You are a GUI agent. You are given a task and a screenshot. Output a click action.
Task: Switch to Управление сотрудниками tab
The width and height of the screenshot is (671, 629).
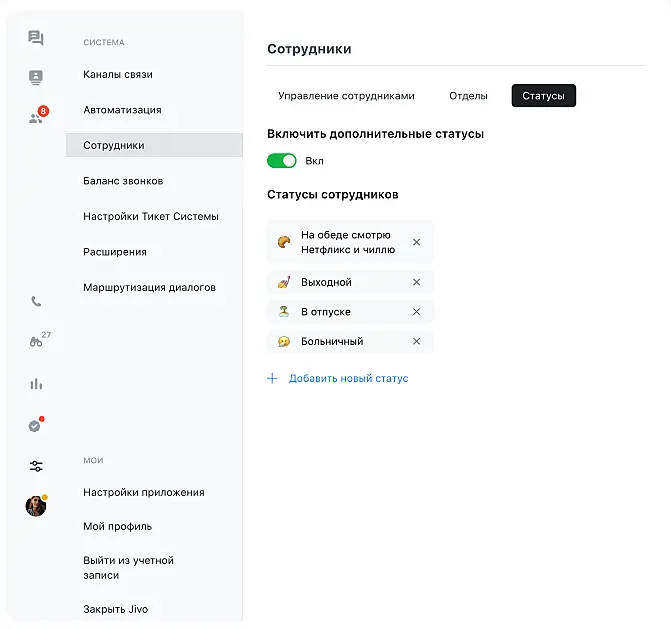tap(346, 96)
